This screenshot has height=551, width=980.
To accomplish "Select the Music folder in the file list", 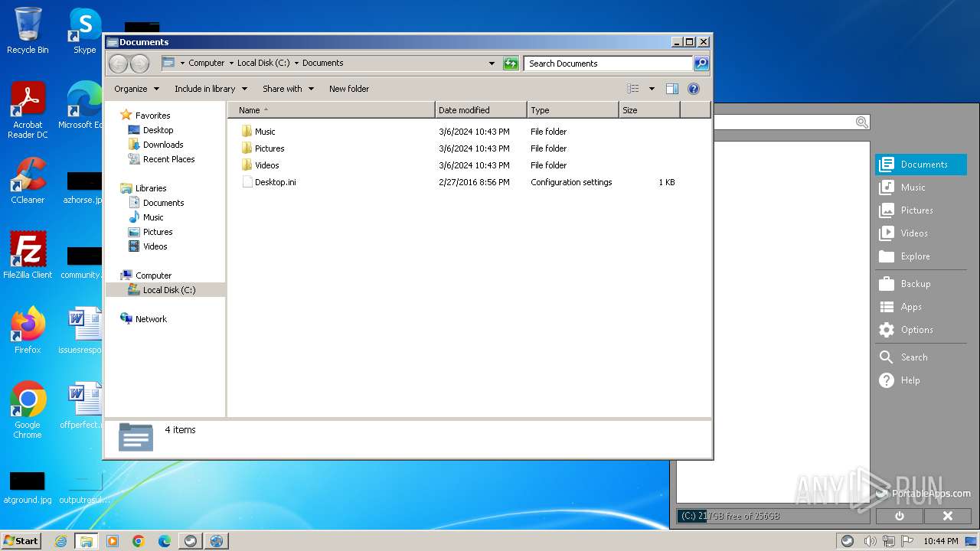I will pos(265,132).
